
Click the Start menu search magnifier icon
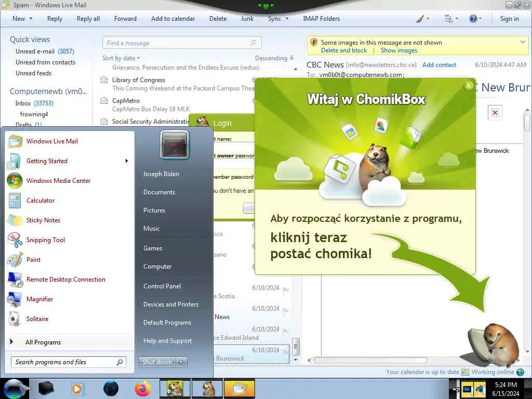tap(119, 362)
